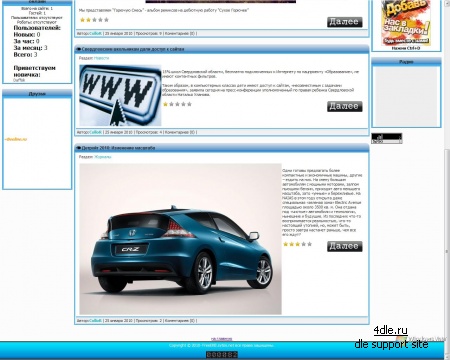Click the Далее button in car article
Screen dimensions: 450x360
coord(344,246)
